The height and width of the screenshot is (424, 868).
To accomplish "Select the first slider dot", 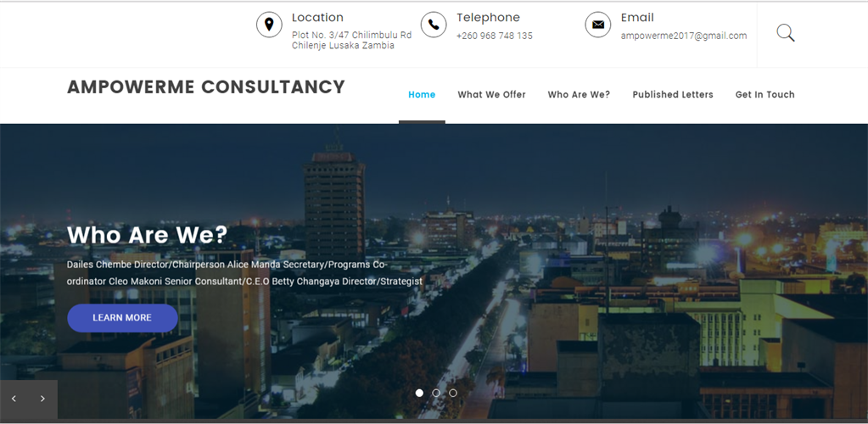I will coord(420,393).
